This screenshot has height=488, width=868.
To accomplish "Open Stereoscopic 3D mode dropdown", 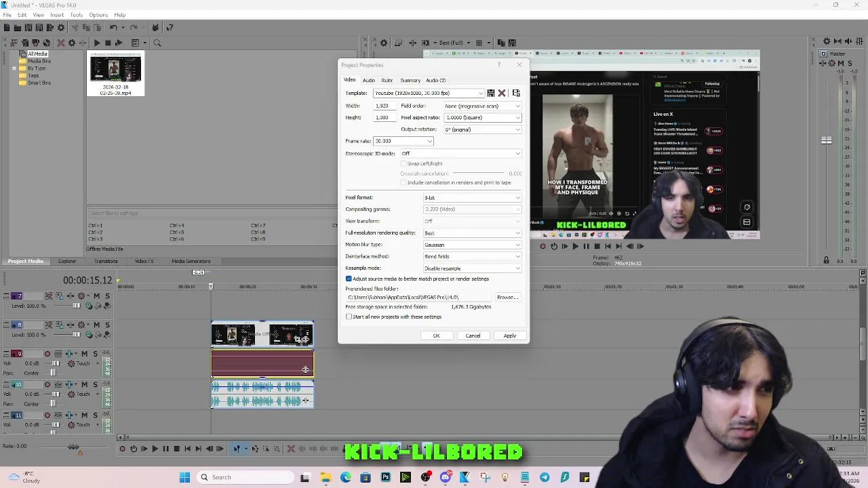I will (x=518, y=153).
